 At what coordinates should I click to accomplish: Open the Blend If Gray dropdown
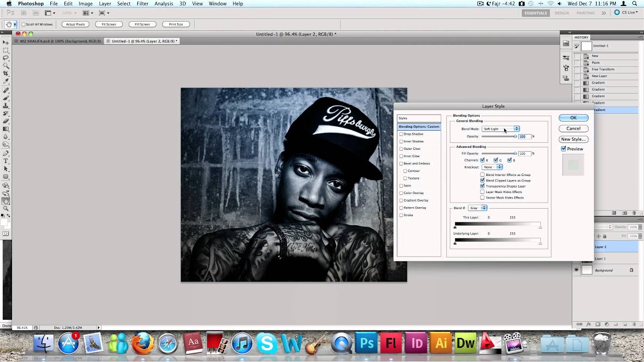(x=477, y=208)
